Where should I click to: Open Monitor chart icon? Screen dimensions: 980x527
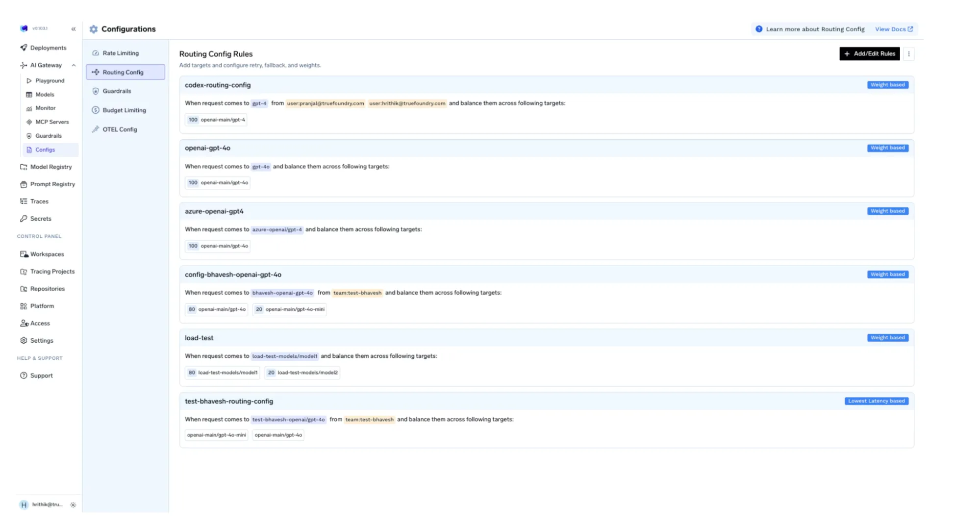(x=29, y=108)
